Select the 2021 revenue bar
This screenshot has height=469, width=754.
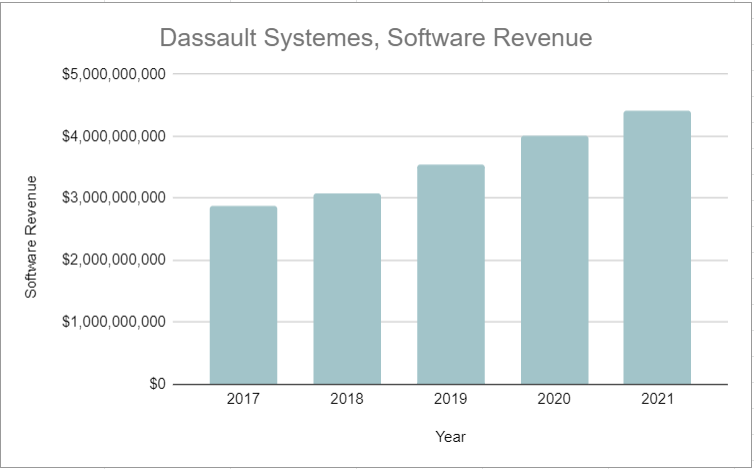(657, 247)
